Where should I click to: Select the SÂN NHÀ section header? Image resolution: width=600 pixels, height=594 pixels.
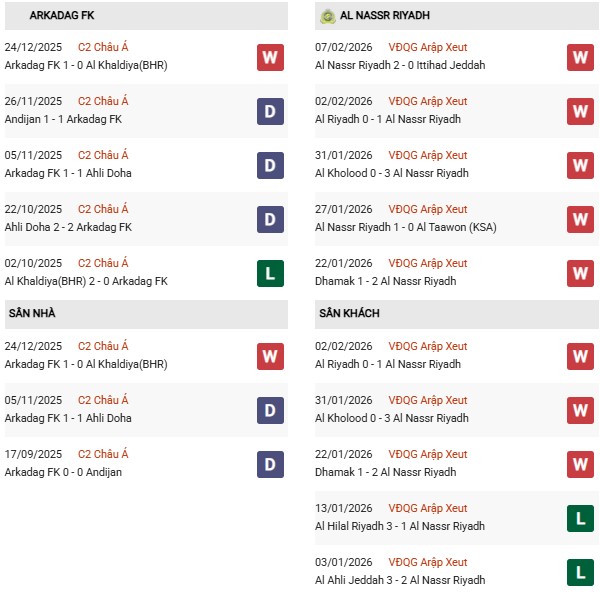coord(33,313)
